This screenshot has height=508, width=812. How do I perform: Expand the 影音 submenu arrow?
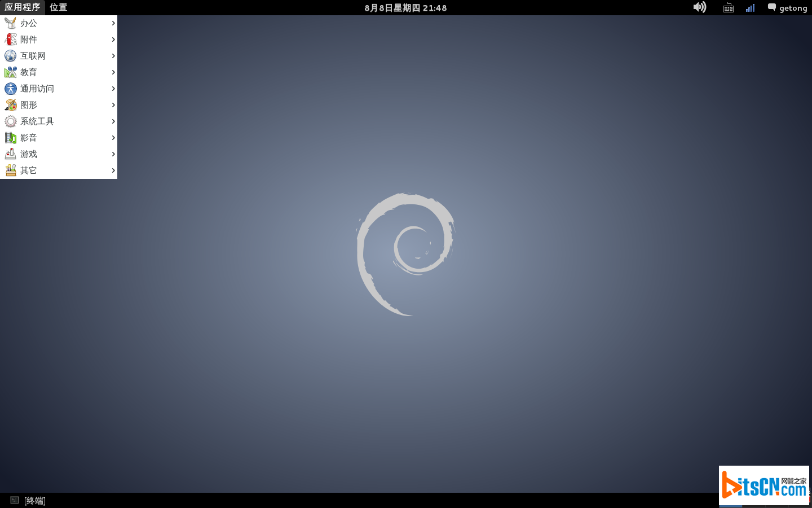pyautogui.click(x=113, y=138)
